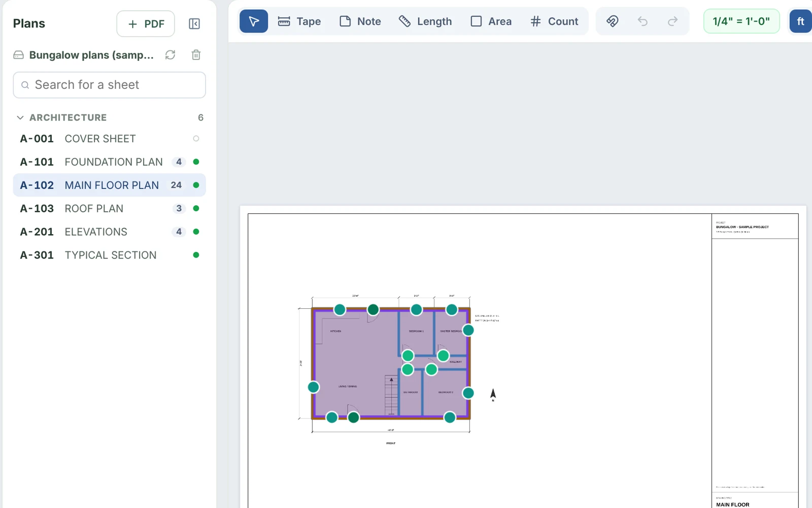The image size is (812, 508).
Task: Select the dark green count marker near the kitchen door
Action: pyautogui.click(x=373, y=309)
